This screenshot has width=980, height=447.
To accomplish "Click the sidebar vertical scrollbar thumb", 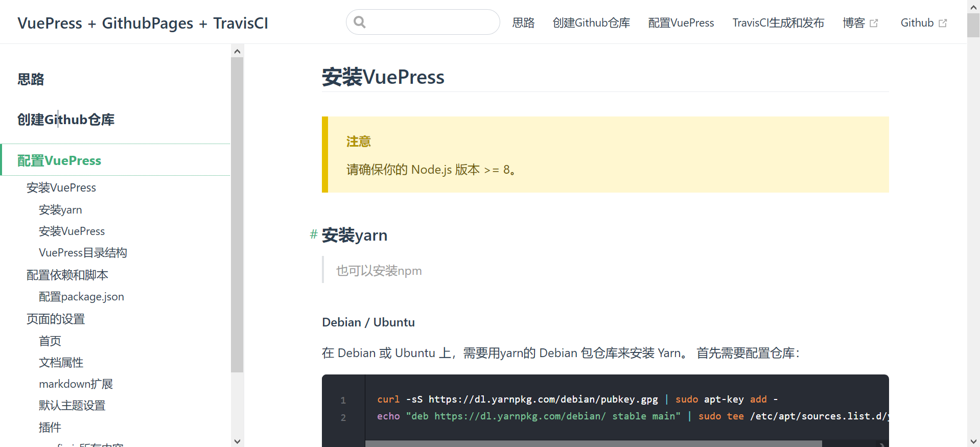I will pyautogui.click(x=237, y=215).
